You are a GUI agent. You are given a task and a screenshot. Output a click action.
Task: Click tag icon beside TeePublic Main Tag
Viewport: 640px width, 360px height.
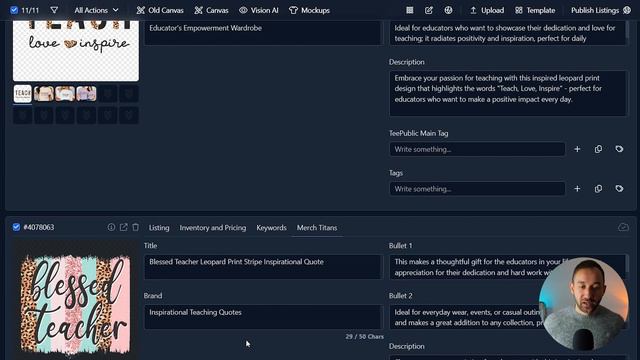pos(619,149)
